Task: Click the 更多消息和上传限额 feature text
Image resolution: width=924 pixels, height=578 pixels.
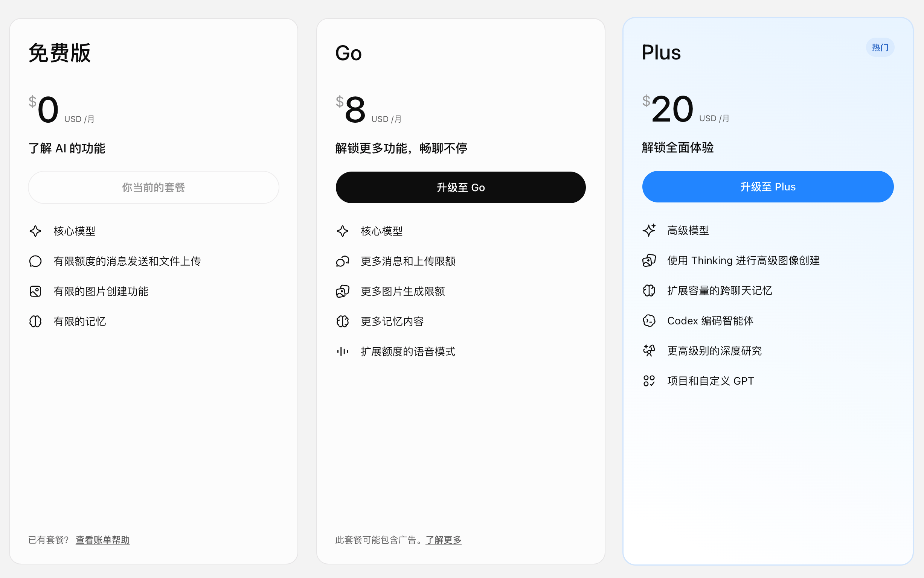Action: (408, 261)
